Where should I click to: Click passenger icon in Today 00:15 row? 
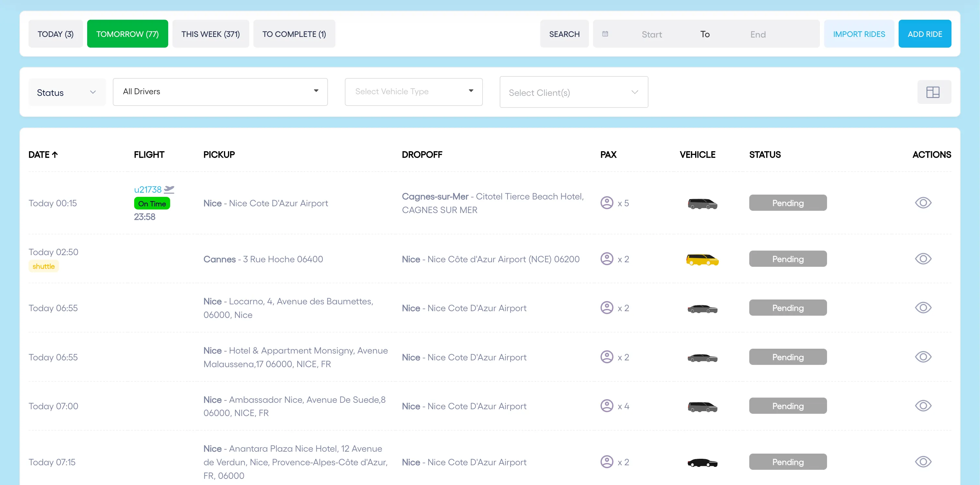(607, 203)
